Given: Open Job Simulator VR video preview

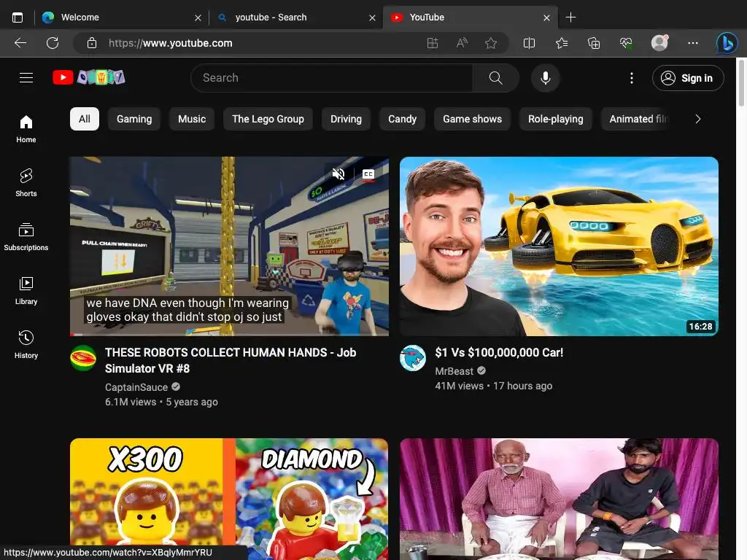Looking at the screenshot, I should (x=229, y=246).
